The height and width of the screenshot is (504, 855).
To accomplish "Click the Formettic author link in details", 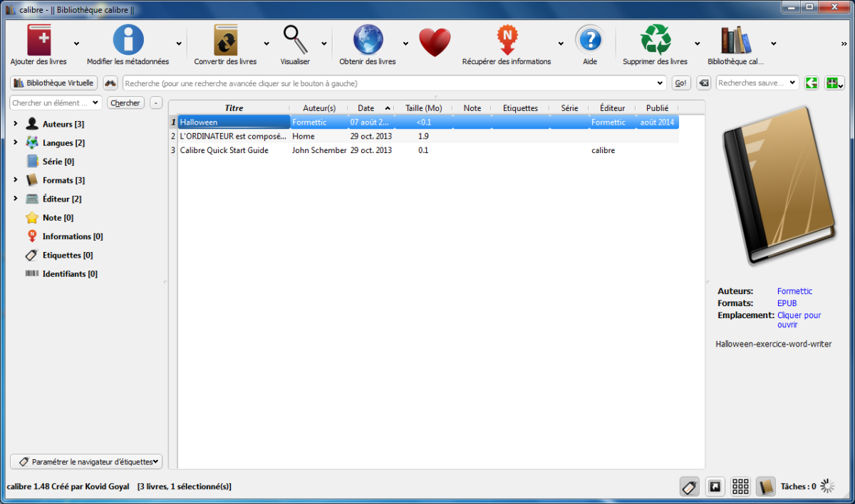I will (794, 291).
